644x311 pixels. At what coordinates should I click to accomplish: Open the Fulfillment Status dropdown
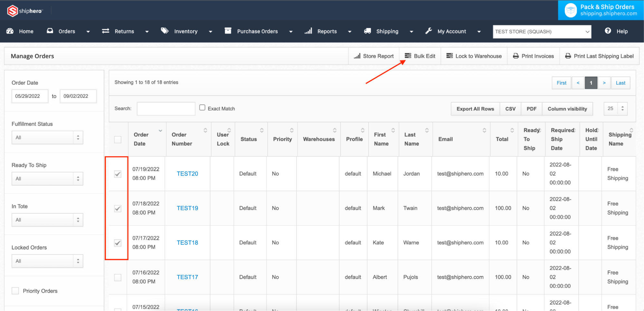(47, 137)
